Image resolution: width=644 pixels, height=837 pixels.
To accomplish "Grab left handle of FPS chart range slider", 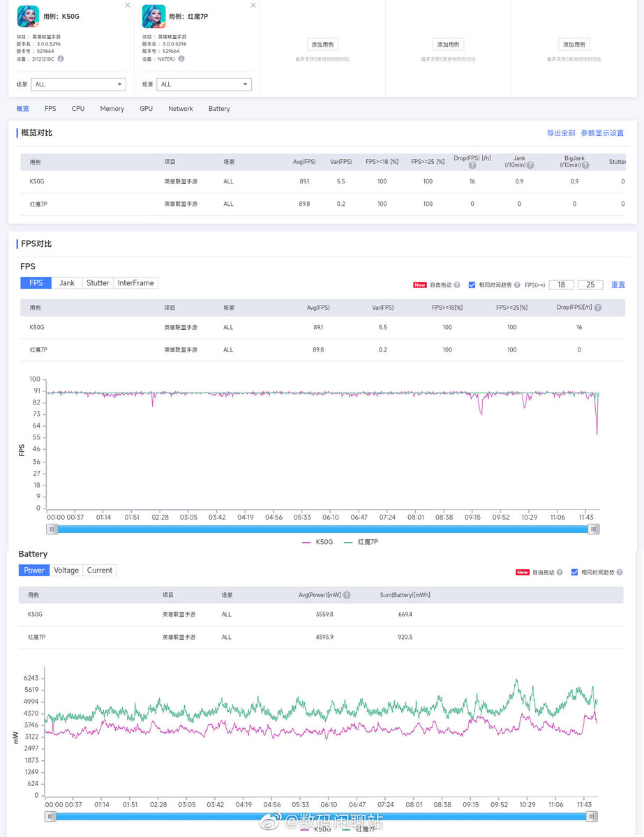I will [x=52, y=529].
